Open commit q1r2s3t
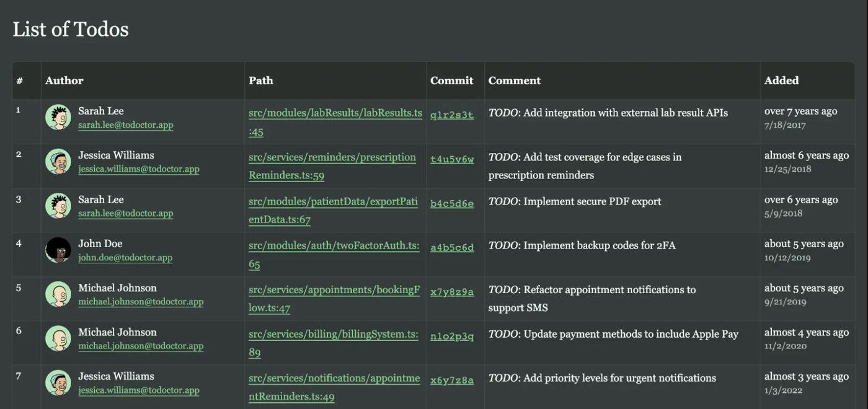 pos(452,115)
